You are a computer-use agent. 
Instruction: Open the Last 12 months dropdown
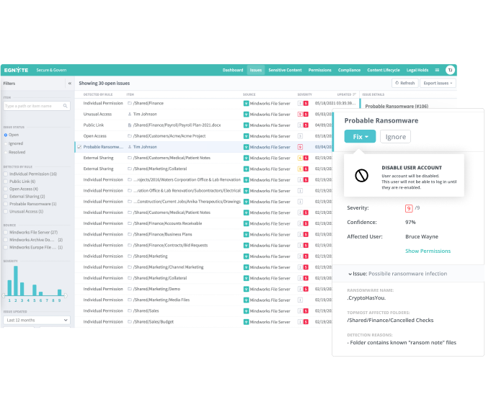[x=36, y=320]
